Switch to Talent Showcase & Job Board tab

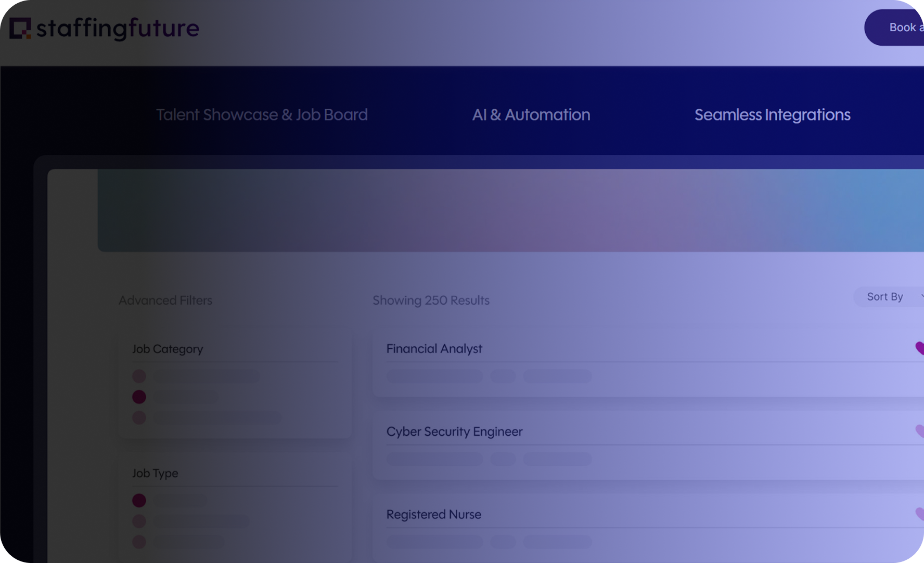[262, 115]
